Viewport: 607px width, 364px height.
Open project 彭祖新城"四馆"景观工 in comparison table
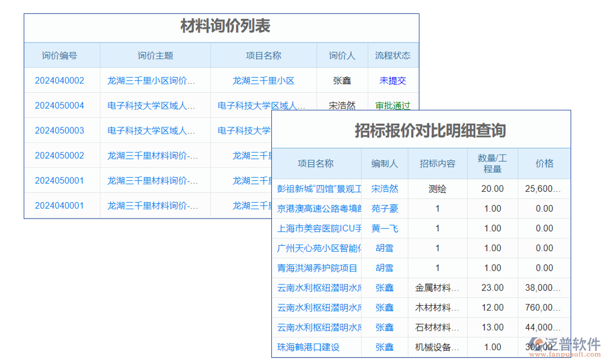319,189
